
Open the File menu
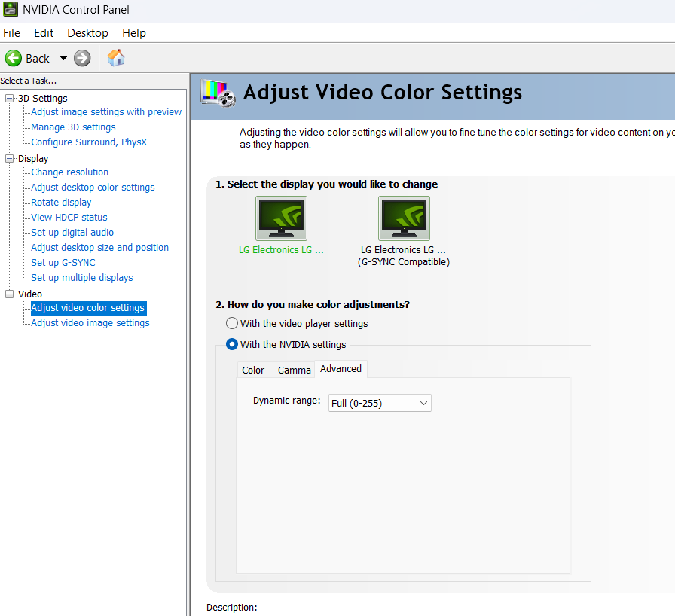point(11,33)
